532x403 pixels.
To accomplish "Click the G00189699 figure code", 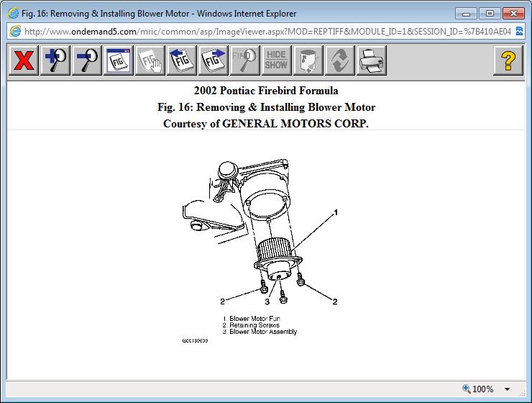I will [x=195, y=340].
